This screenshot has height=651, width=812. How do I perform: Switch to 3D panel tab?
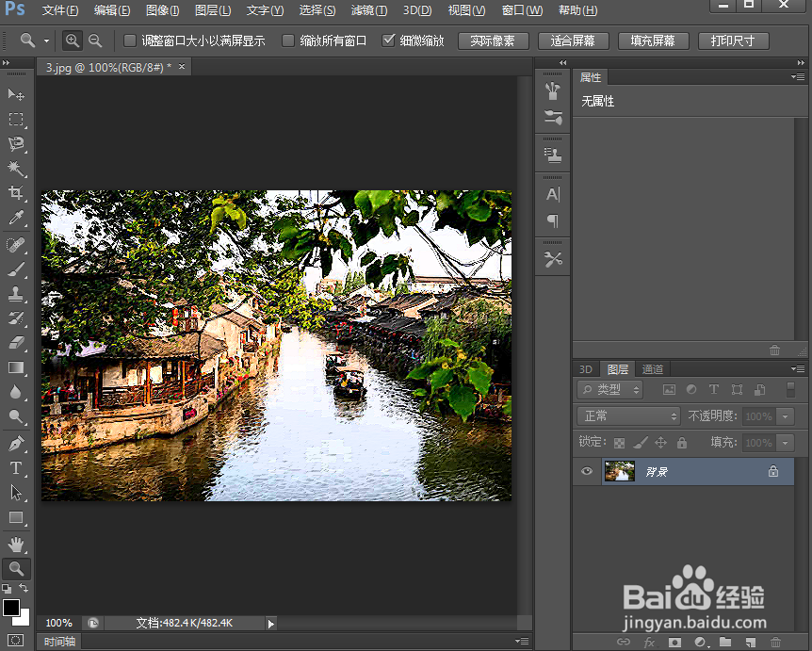pyautogui.click(x=586, y=369)
